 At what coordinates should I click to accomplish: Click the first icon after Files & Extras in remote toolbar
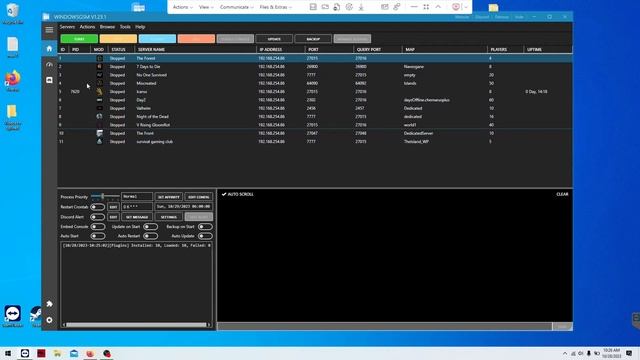(x=313, y=7)
